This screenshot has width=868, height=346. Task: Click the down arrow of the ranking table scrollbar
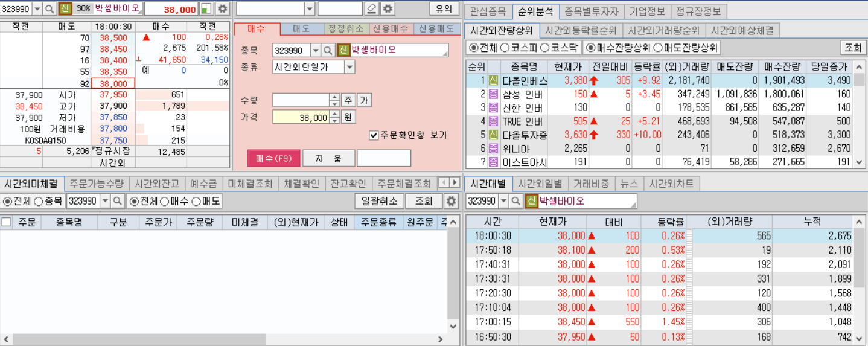[860, 162]
